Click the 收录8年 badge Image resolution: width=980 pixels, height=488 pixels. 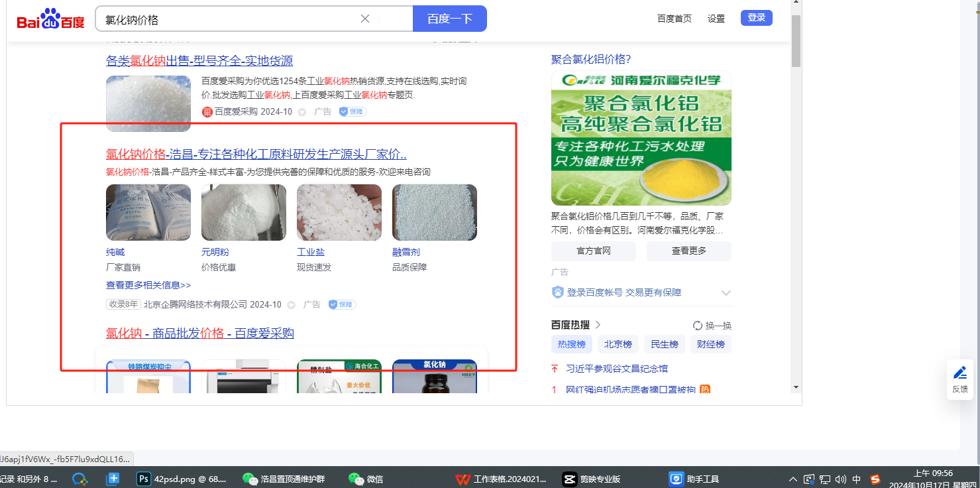click(x=124, y=304)
